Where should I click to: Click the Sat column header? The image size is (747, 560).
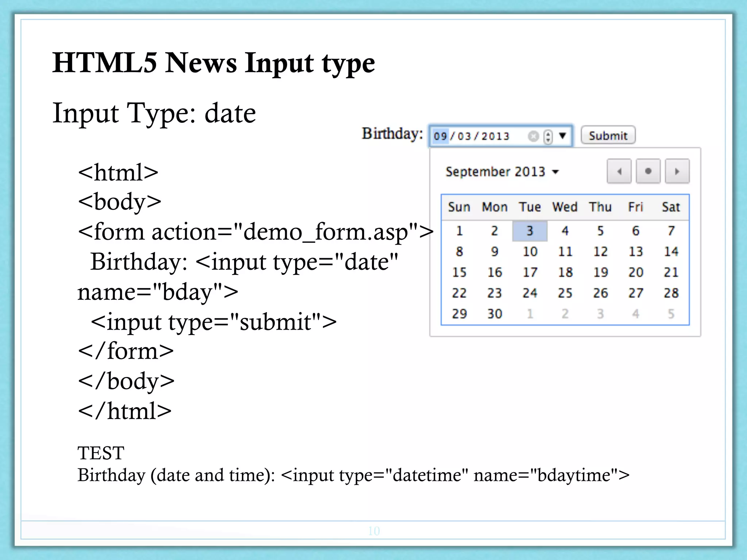tap(671, 207)
